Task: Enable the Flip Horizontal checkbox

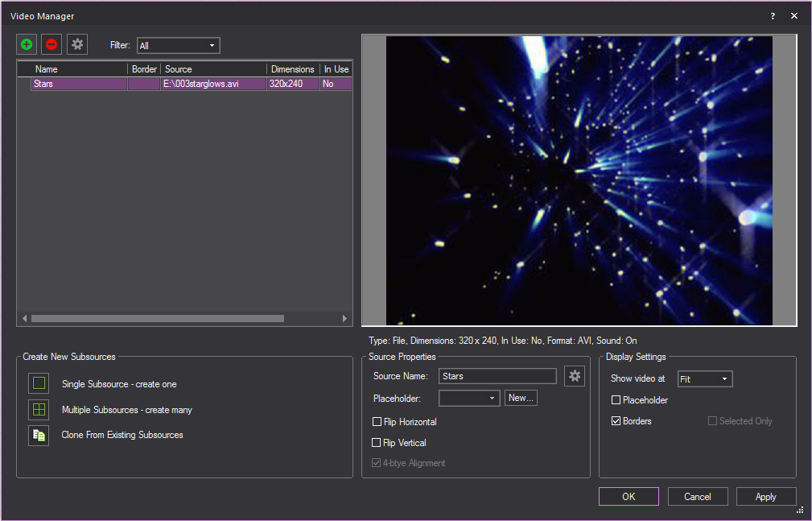Action: pos(377,422)
